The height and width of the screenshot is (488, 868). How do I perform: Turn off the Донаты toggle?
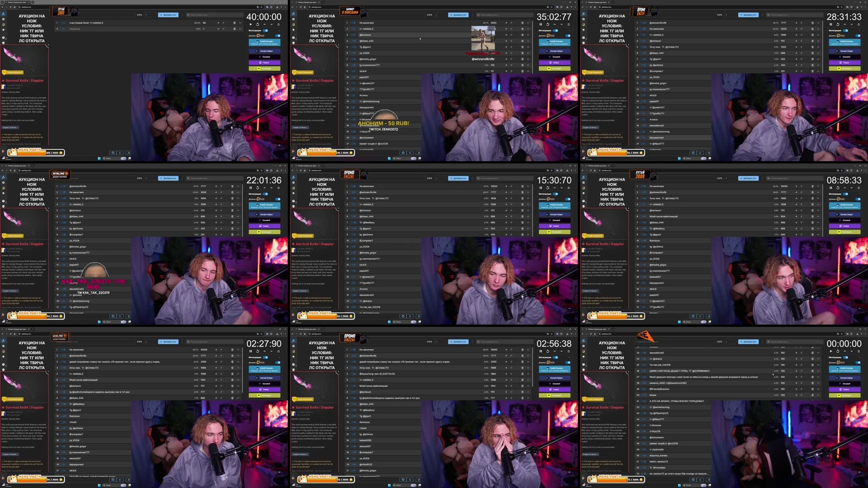click(277, 36)
